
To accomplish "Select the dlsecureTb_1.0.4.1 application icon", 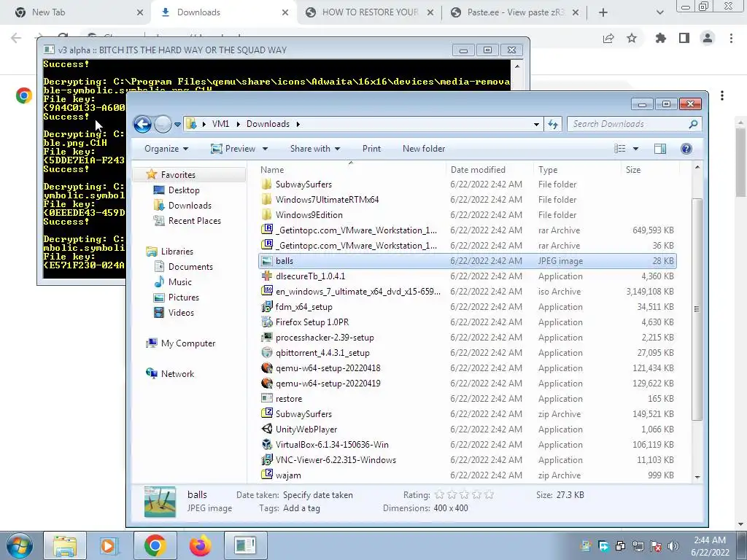I will 267,276.
